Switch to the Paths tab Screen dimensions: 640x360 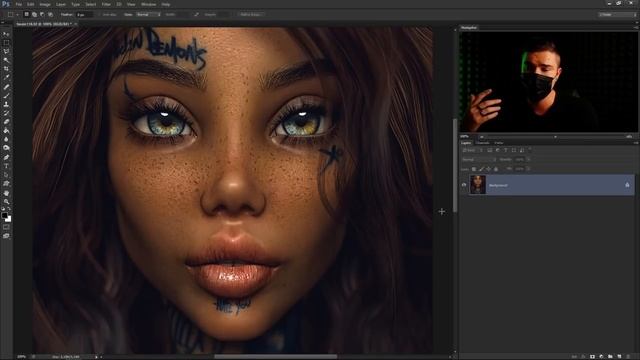click(x=499, y=143)
